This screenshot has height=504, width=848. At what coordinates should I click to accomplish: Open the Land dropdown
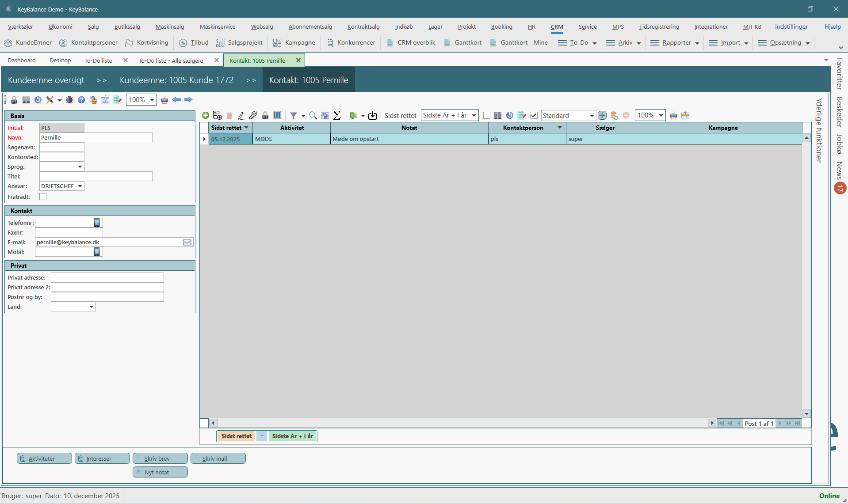[92, 307]
